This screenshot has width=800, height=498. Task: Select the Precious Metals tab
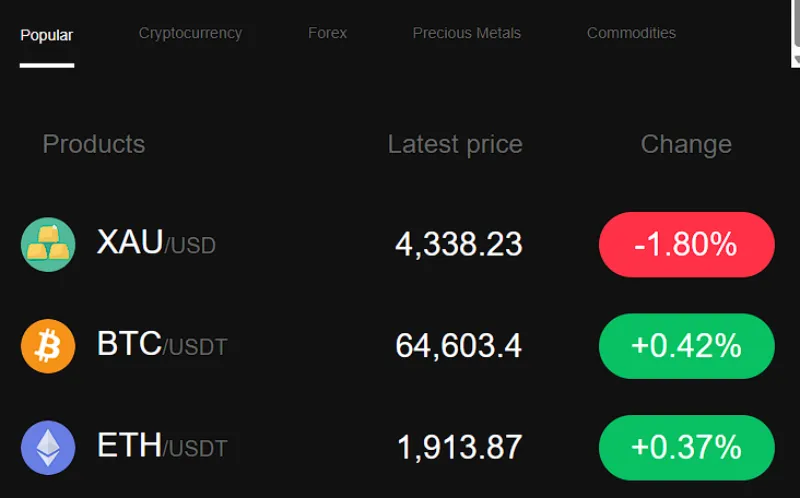point(466,33)
